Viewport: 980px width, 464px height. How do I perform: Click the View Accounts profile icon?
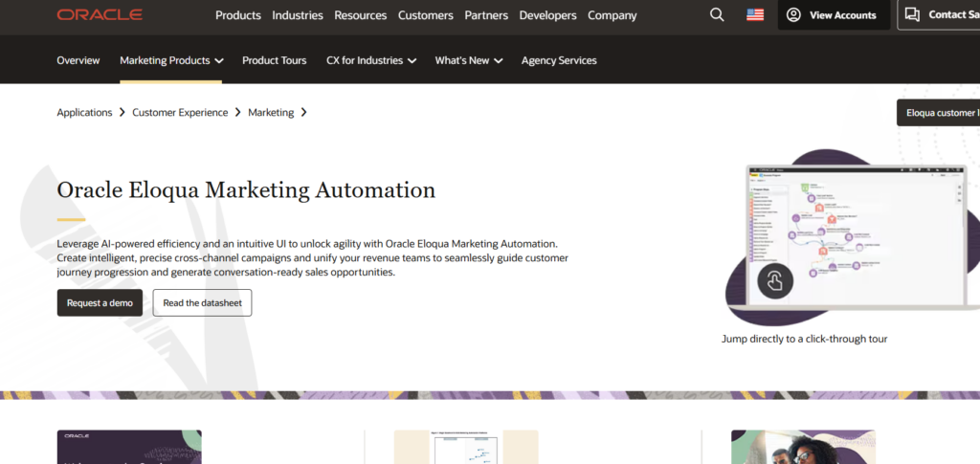[x=793, y=15]
